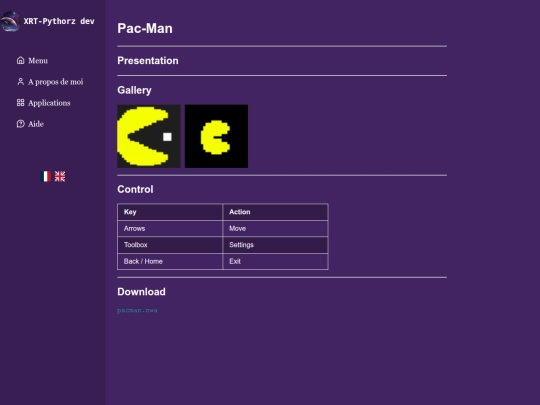Click the grid icon beside Applications
The height and width of the screenshot is (405, 540).
tap(21, 103)
